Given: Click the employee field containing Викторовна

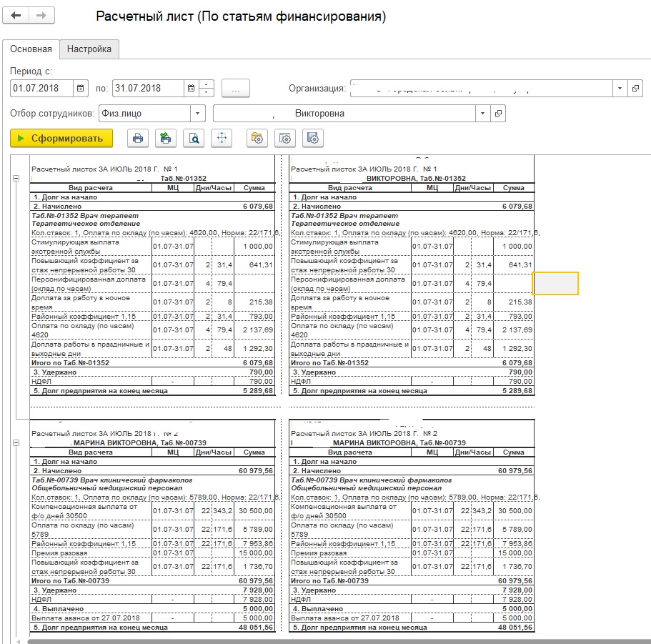Looking at the screenshot, I should pyautogui.click(x=344, y=113).
